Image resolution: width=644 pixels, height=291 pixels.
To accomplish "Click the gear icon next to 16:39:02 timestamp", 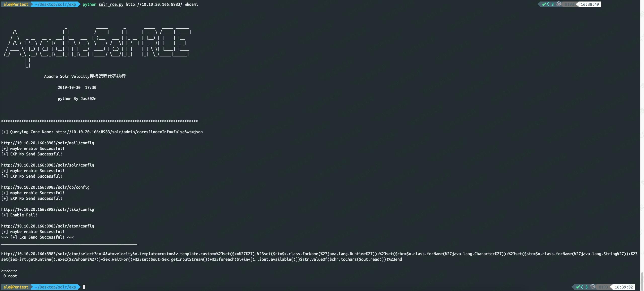I will (x=593, y=287).
